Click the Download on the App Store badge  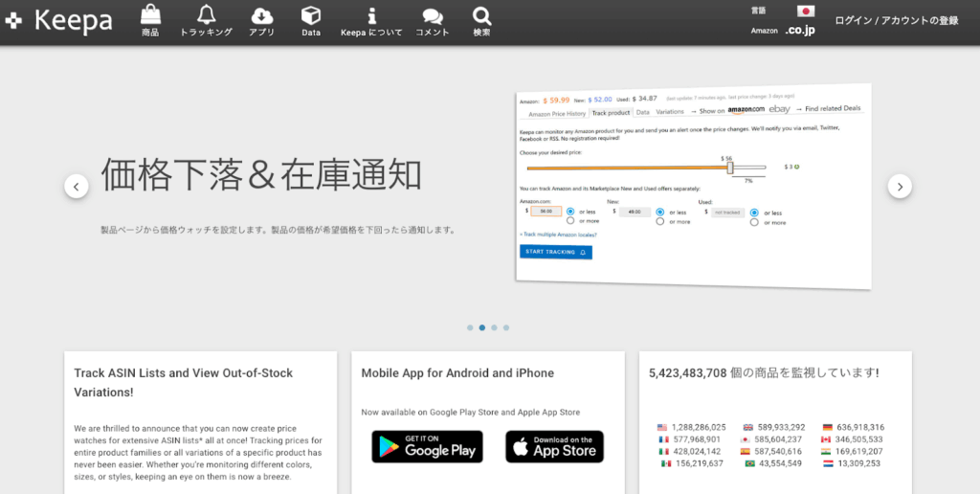(554, 446)
